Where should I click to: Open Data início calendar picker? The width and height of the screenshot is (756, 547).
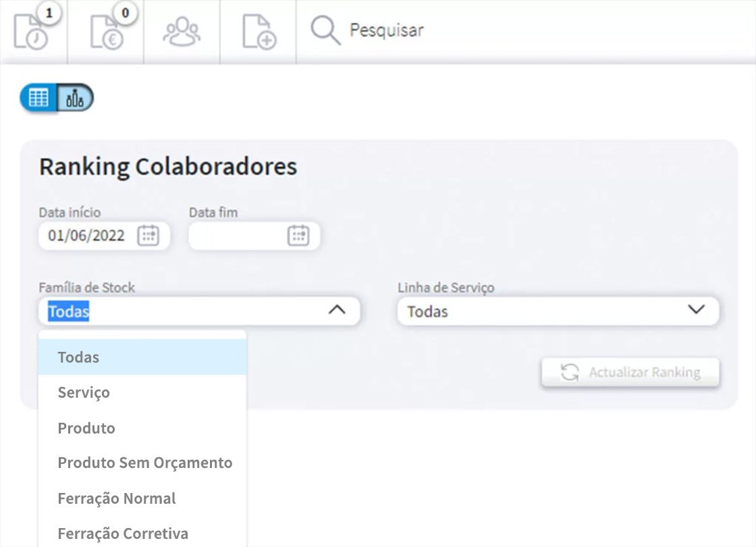pos(148,236)
